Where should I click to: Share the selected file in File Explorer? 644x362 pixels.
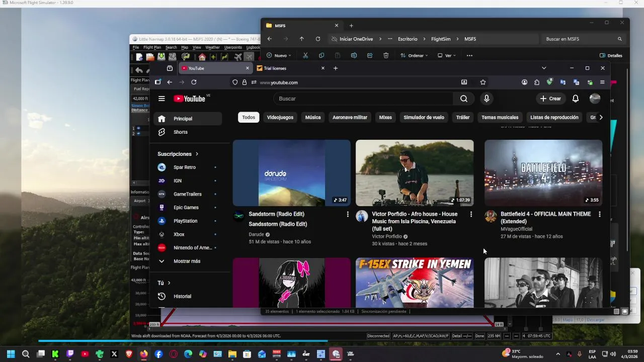point(370,55)
